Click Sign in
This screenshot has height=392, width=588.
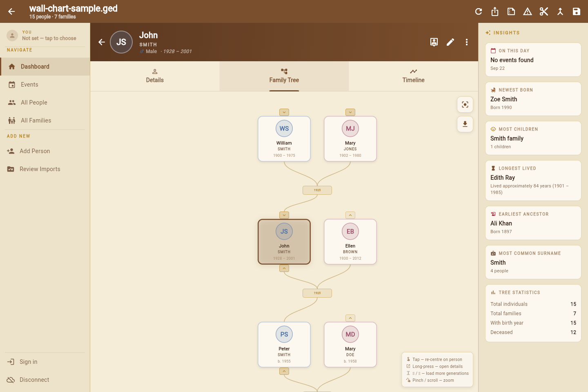(45, 362)
